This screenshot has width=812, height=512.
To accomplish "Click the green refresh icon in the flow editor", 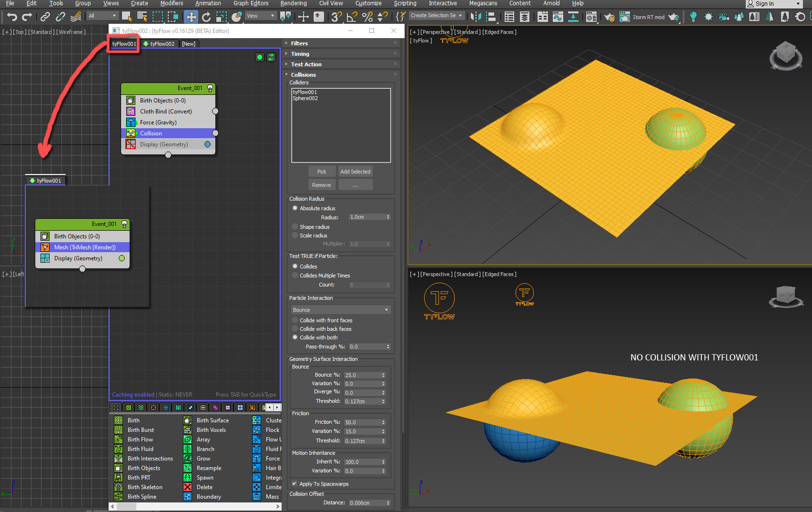I will [271, 57].
